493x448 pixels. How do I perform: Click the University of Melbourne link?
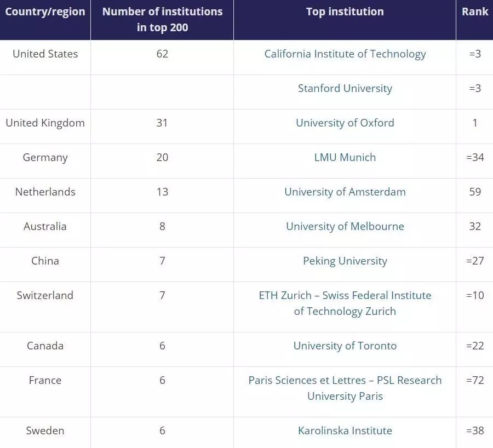[x=345, y=226]
